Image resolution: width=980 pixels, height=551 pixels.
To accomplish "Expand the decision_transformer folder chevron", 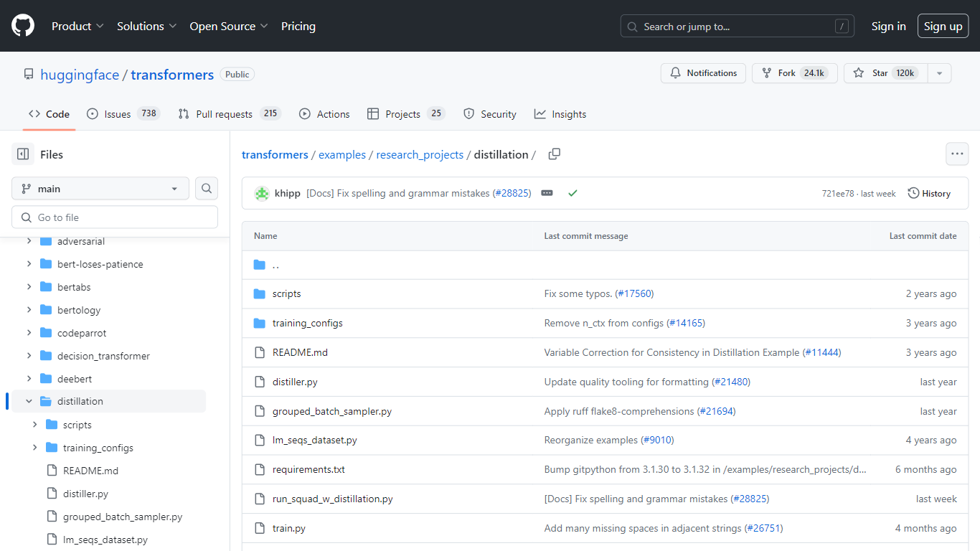I will pyautogui.click(x=29, y=356).
